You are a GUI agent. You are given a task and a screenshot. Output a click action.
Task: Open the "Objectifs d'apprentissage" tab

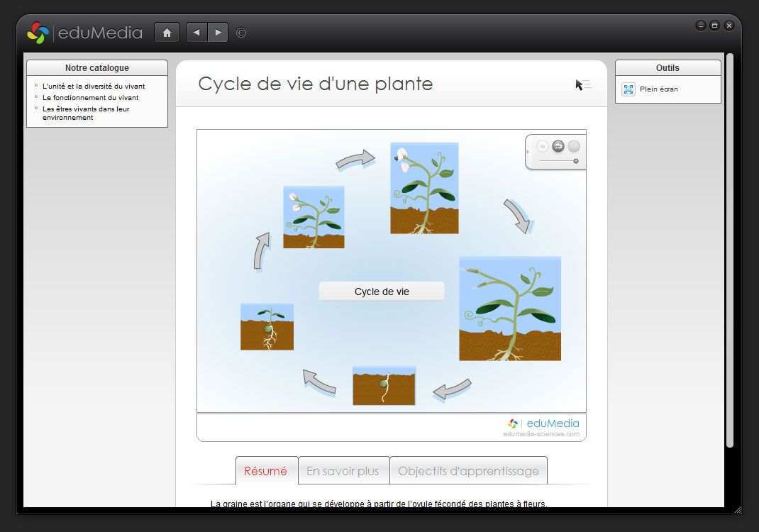(x=468, y=471)
